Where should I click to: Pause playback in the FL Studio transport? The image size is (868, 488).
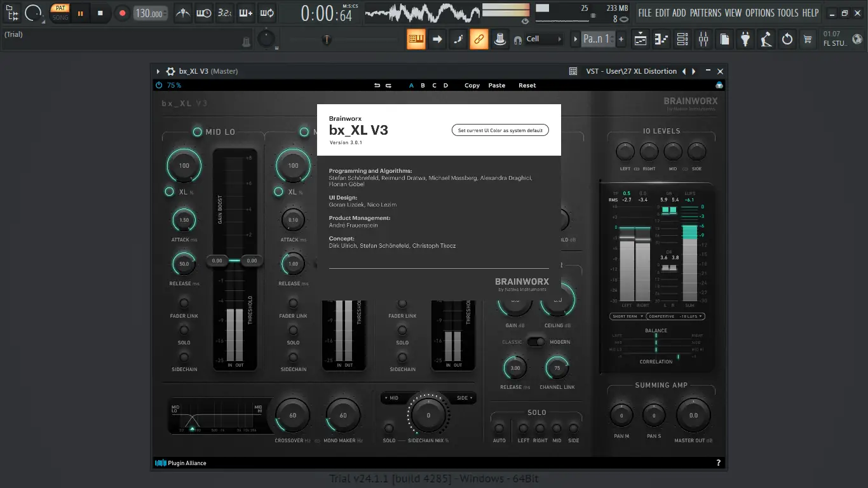(x=80, y=13)
